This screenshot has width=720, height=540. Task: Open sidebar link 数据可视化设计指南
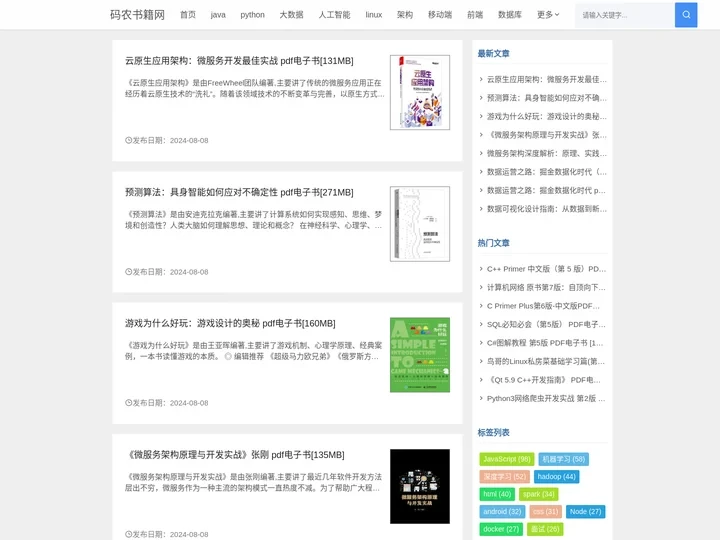(546, 208)
